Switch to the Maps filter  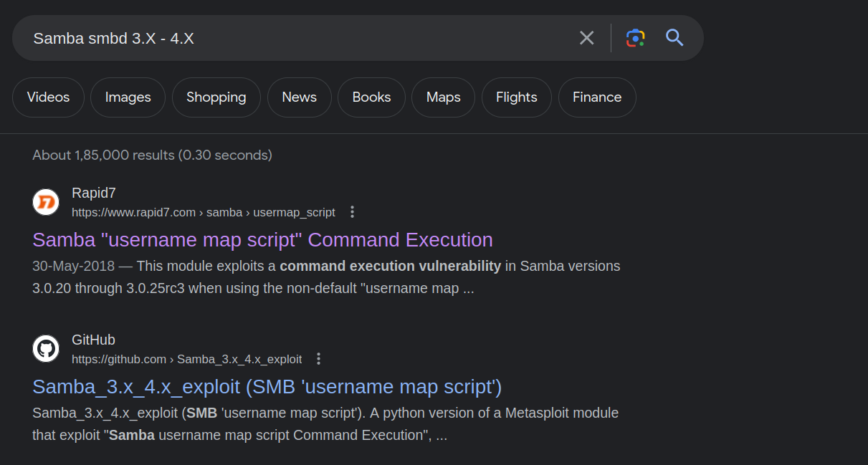443,97
